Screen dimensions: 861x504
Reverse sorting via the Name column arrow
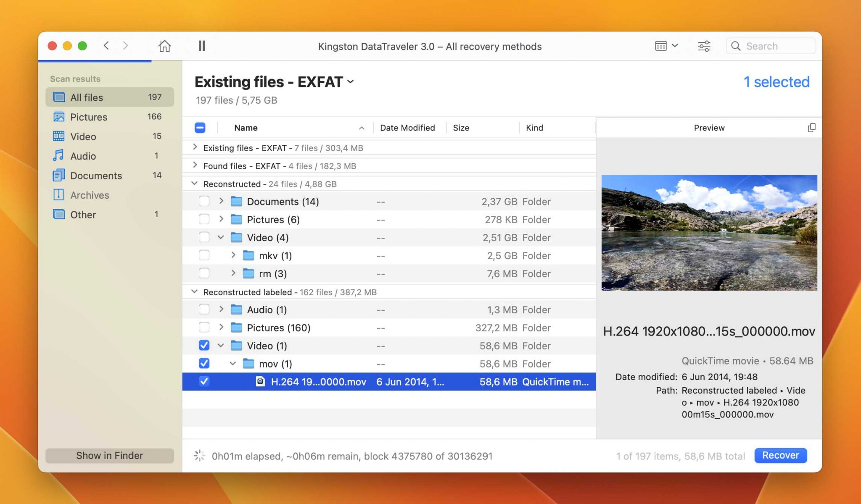[362, 127]
